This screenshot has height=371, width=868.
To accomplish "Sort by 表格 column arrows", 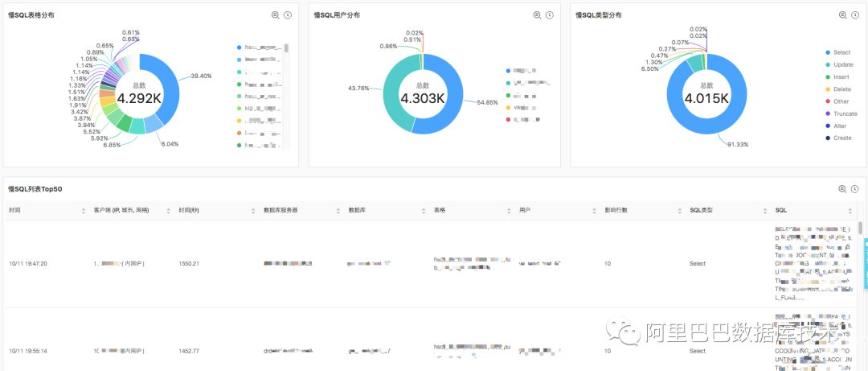I will click(509, 211).
